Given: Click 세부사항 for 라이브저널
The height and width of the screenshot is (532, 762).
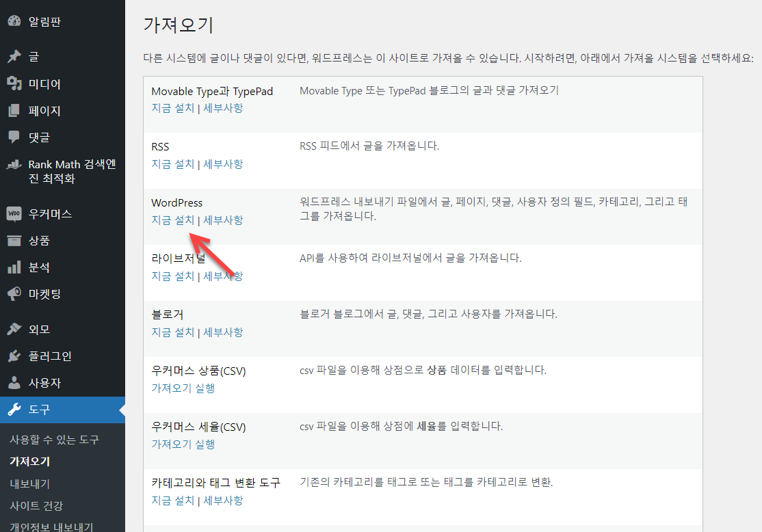Looking at the screenshot, I should (x=222, y=276).
